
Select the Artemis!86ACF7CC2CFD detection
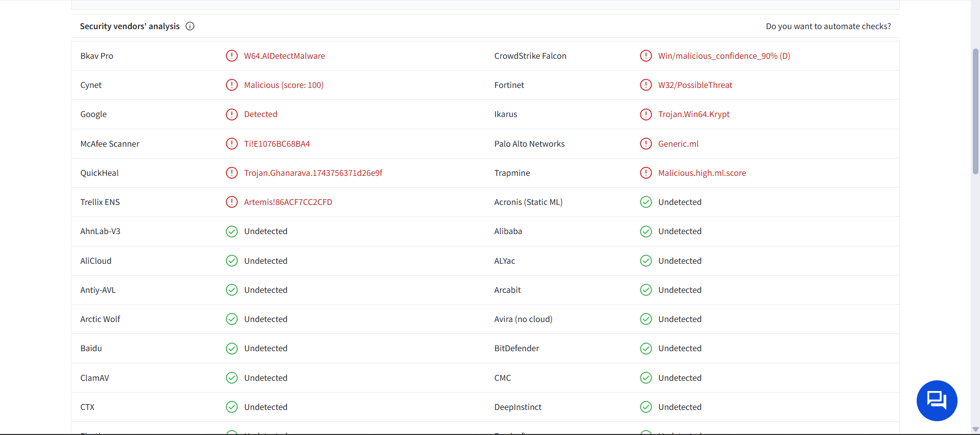click(x=288, y=202)
